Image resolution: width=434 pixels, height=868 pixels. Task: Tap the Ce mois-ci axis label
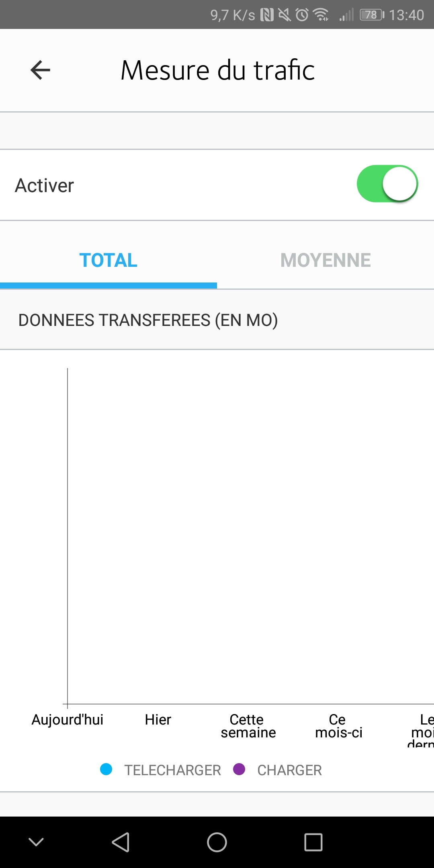339,726
